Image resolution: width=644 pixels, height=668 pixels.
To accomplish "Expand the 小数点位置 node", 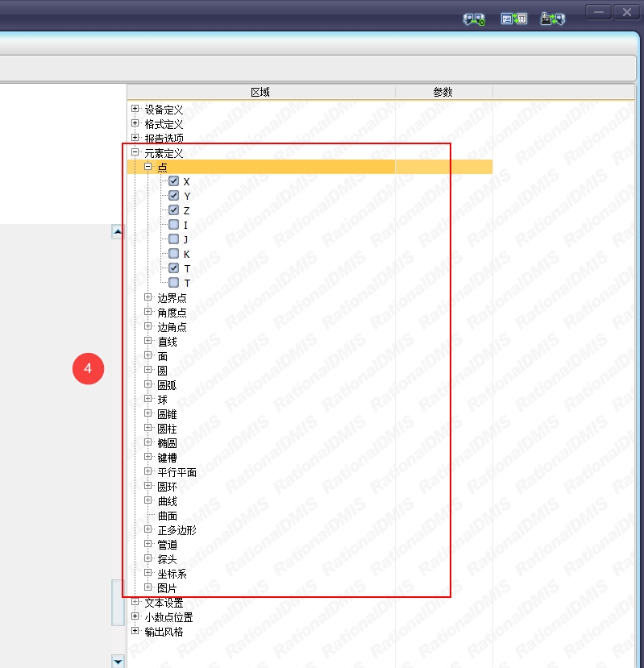I will click(x=135, y=616).
